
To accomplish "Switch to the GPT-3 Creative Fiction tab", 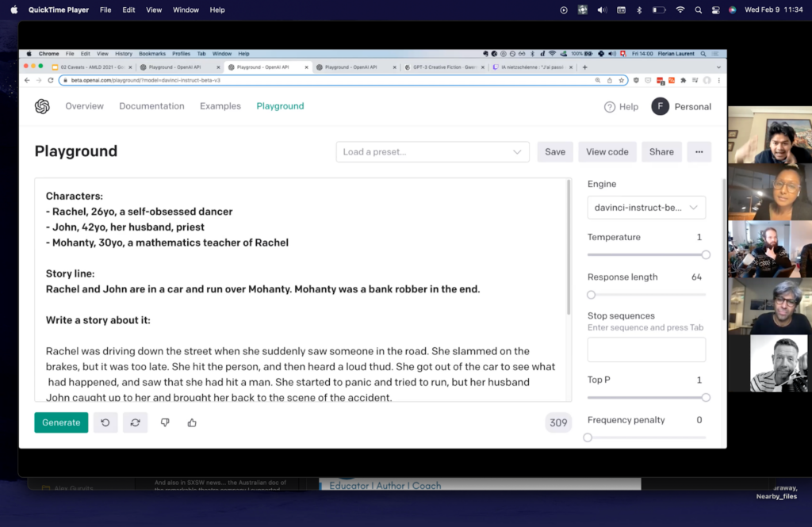I will coord(444,67).
